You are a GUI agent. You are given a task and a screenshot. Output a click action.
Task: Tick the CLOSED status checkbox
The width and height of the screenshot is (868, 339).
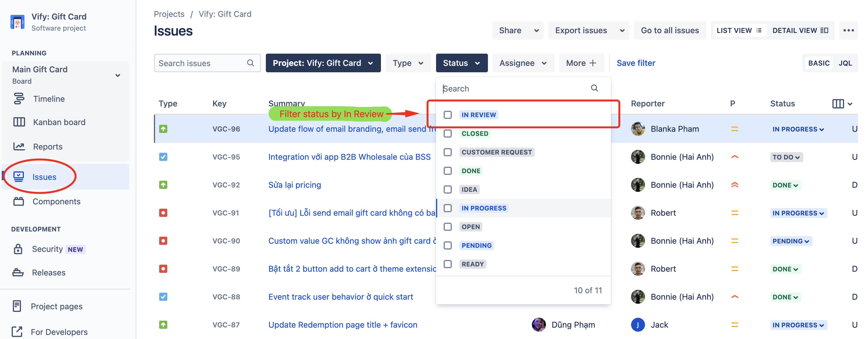point(447,134)
